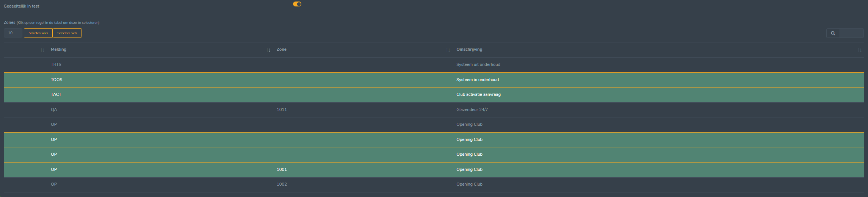This screenshot has width=868, height=197.
Task: Click the Omschrijving column header
Action: coord(469,50)
